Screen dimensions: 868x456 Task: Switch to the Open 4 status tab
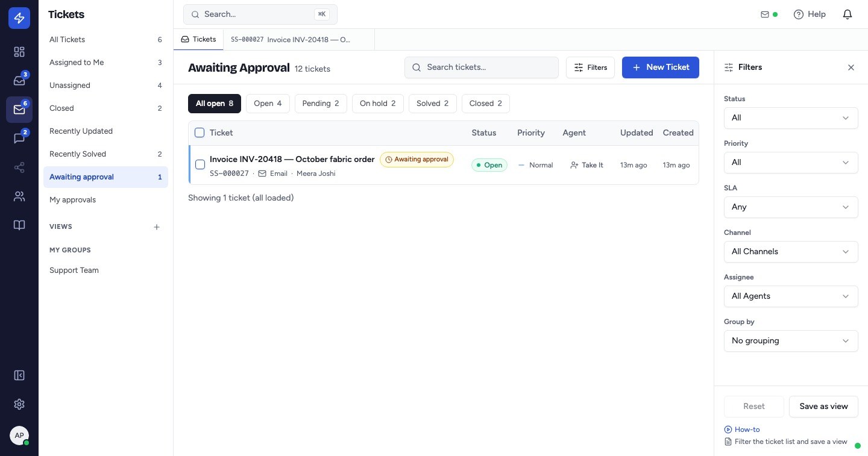click(x=268, y=104)
